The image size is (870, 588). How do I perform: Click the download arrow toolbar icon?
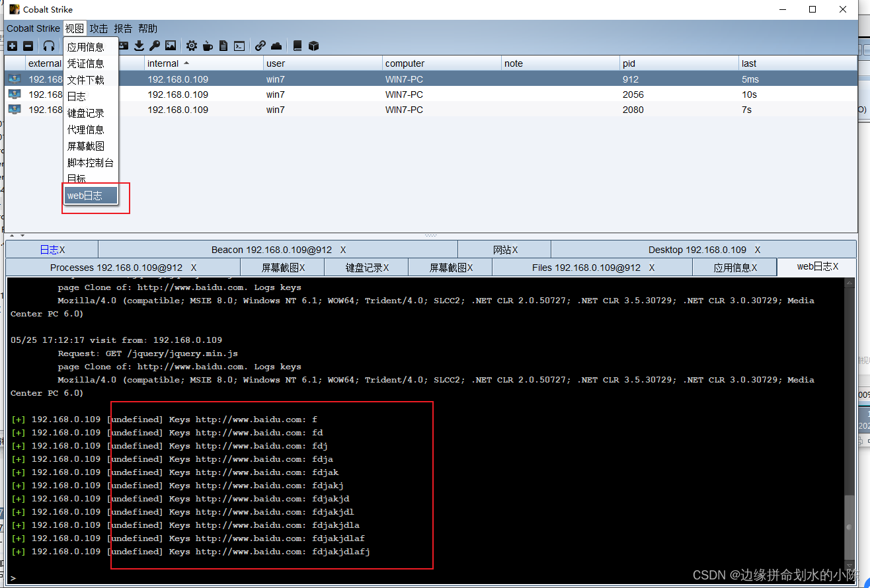click(x=139, y=46)
